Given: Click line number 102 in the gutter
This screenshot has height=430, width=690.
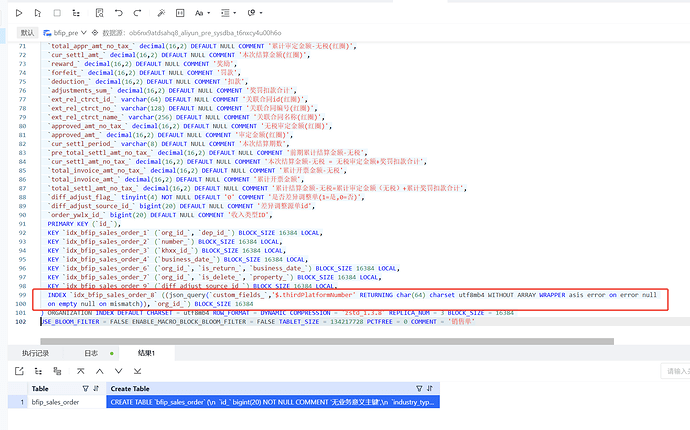Looking at the screenshot, I should 21,322.
